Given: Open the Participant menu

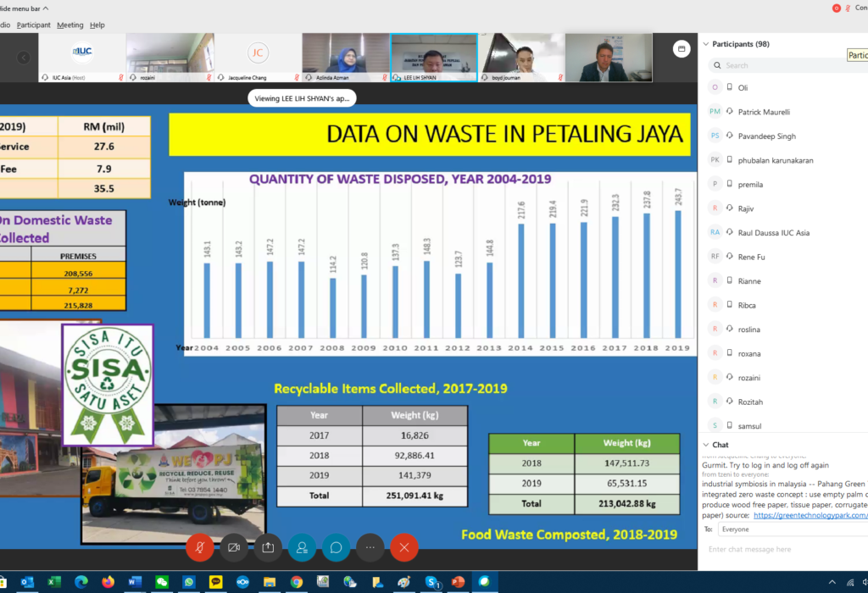Looking at the screenshot, I should click(x=33, y=25).
